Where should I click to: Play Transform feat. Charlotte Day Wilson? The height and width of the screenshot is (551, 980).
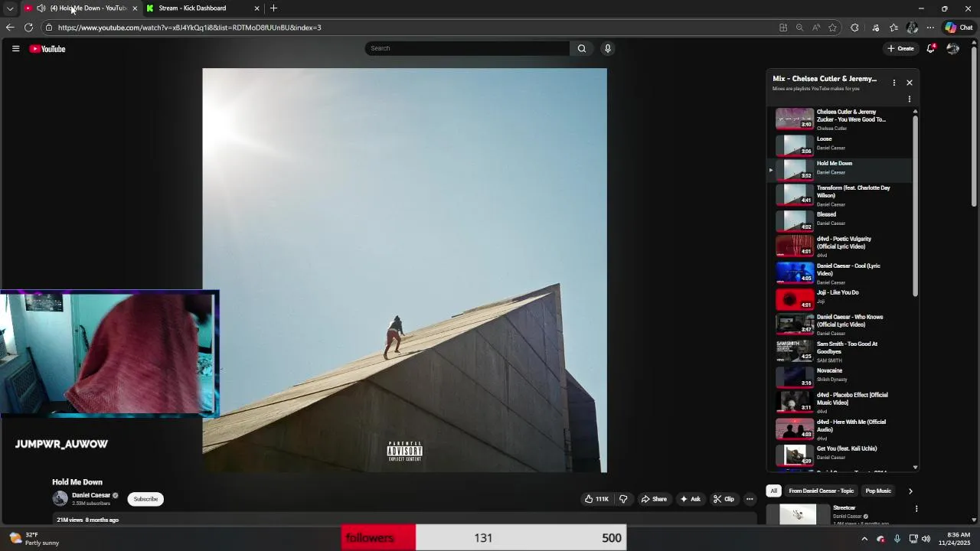[840, 196]
